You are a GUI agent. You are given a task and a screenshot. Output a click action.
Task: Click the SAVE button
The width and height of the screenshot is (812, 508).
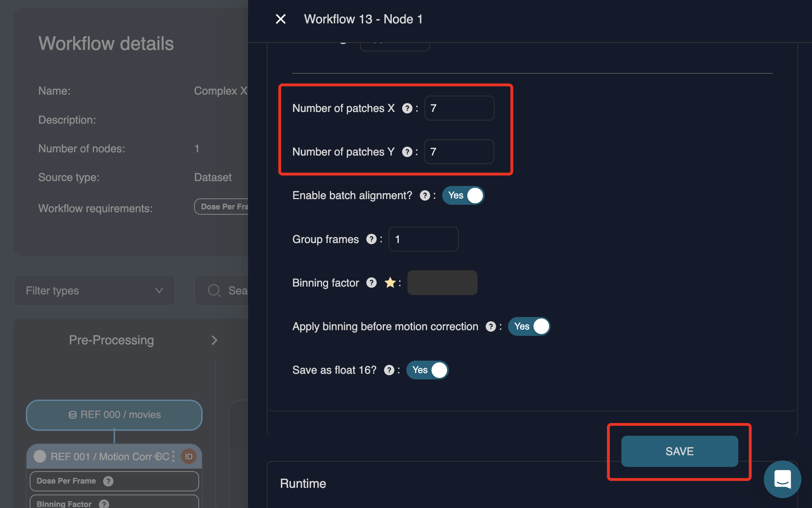pyautogui.click(x=680, y=451)
